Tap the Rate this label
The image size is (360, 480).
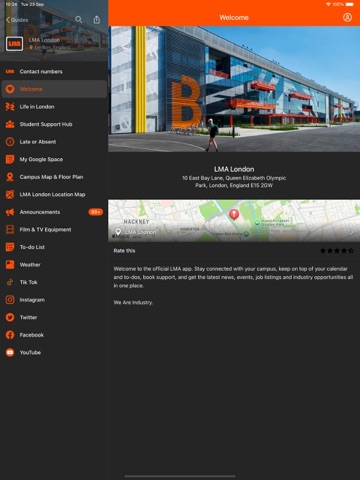[124, 251]
